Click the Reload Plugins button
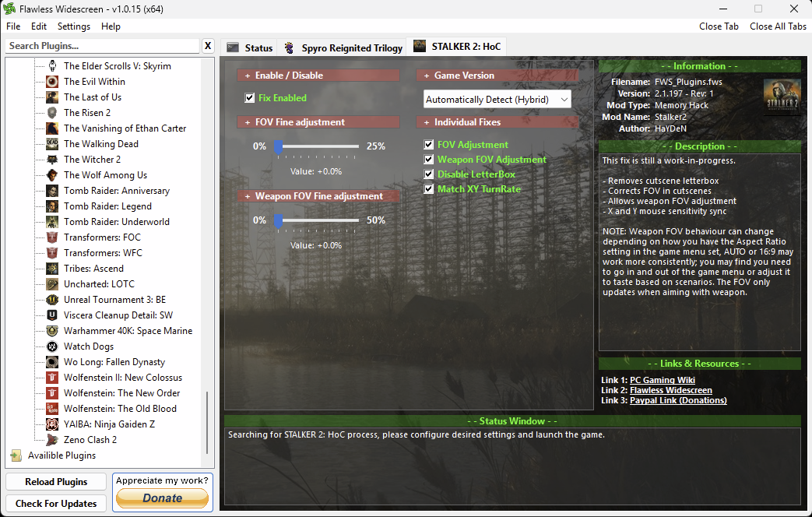The height and width of the screenshot is (517, 812). 56,482
